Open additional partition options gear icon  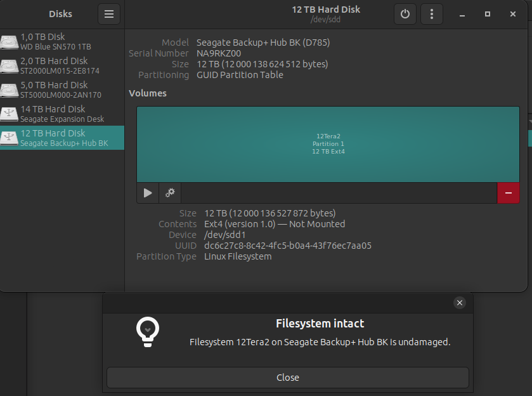[x=170, y=193]
